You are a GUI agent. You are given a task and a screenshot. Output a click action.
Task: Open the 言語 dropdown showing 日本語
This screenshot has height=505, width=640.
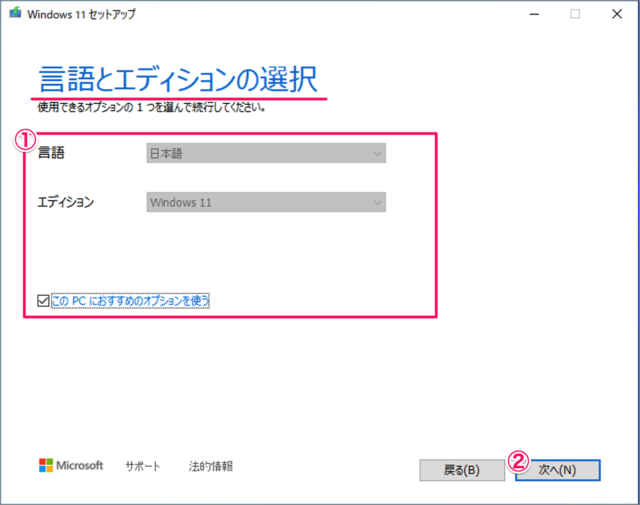265,153
